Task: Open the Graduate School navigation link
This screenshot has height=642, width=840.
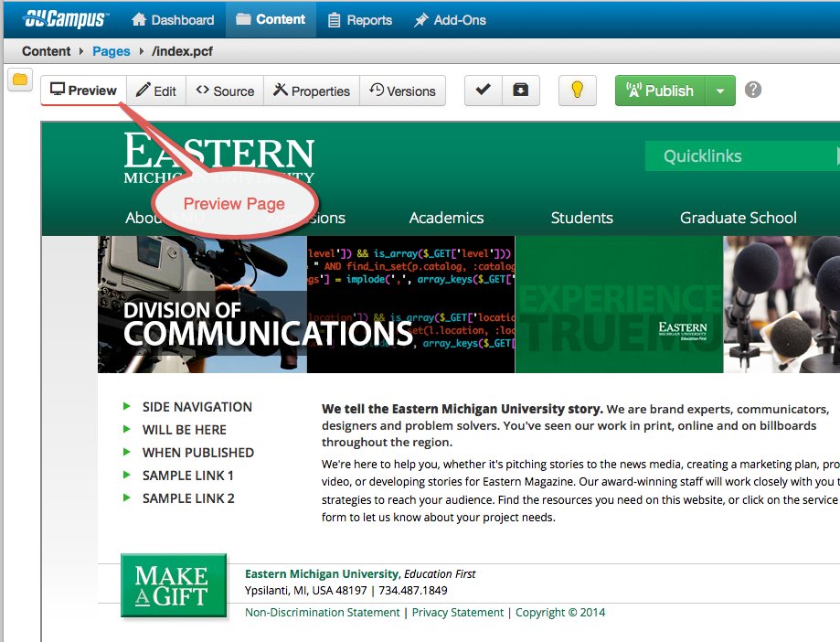Action: [x=739, y=218]
